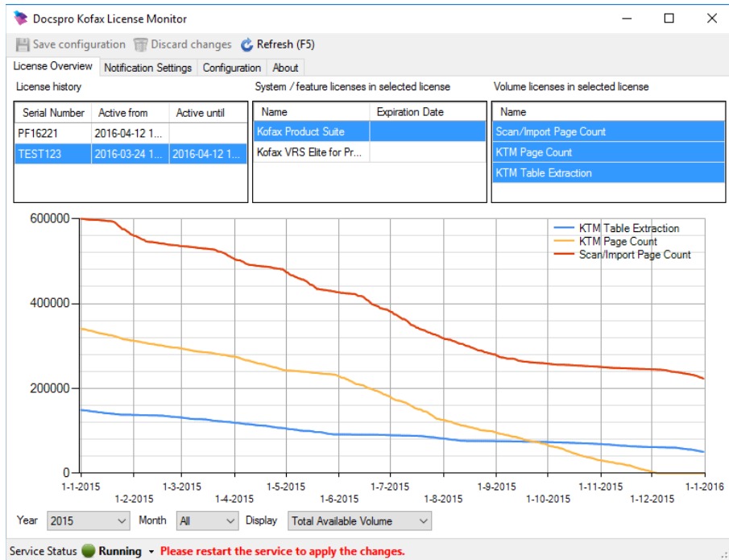Expand the service status dropdown arrow

pyautogui.click(x=150, y=552)
